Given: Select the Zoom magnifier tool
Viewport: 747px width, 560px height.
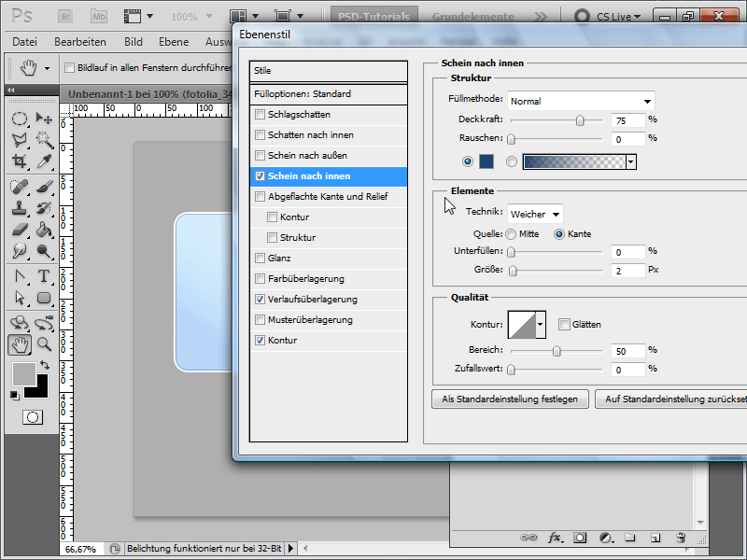Looking at the screenshot, I should [44, 344].
